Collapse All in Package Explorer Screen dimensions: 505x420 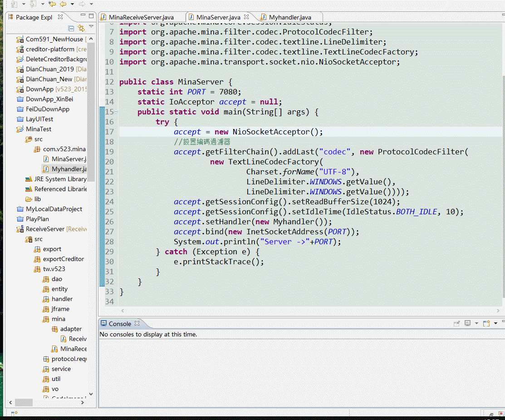[71, 28]
